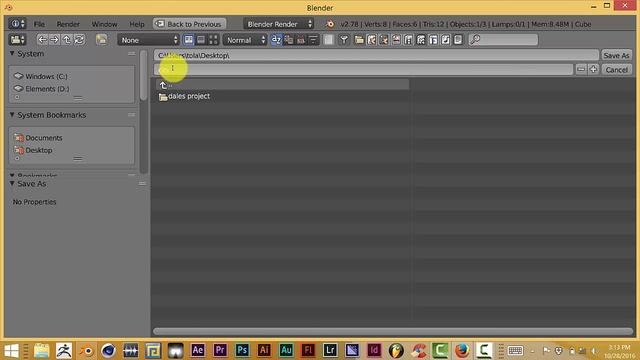Image resolution: width=640 pixels, height=360 pixels.
Task: Toggle .blend files filter
Action: tap(371, 40)
